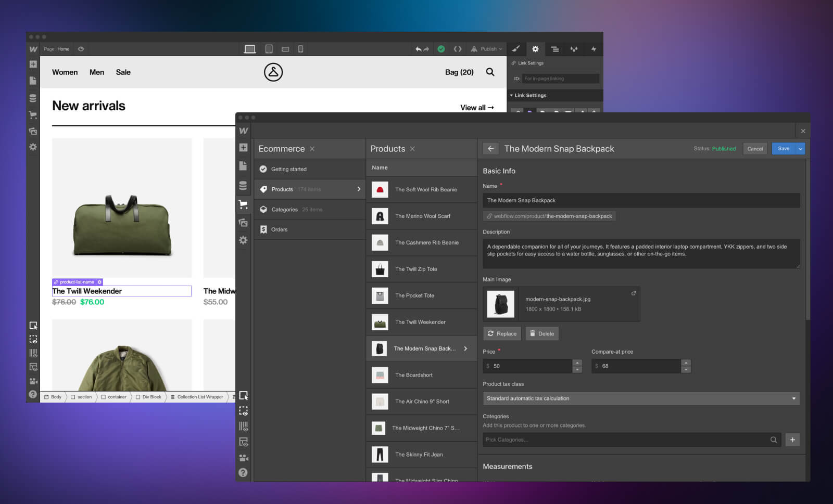Screen dimensions: 833x504
Task: Click the View all link
Action: [x=477, y=108]
